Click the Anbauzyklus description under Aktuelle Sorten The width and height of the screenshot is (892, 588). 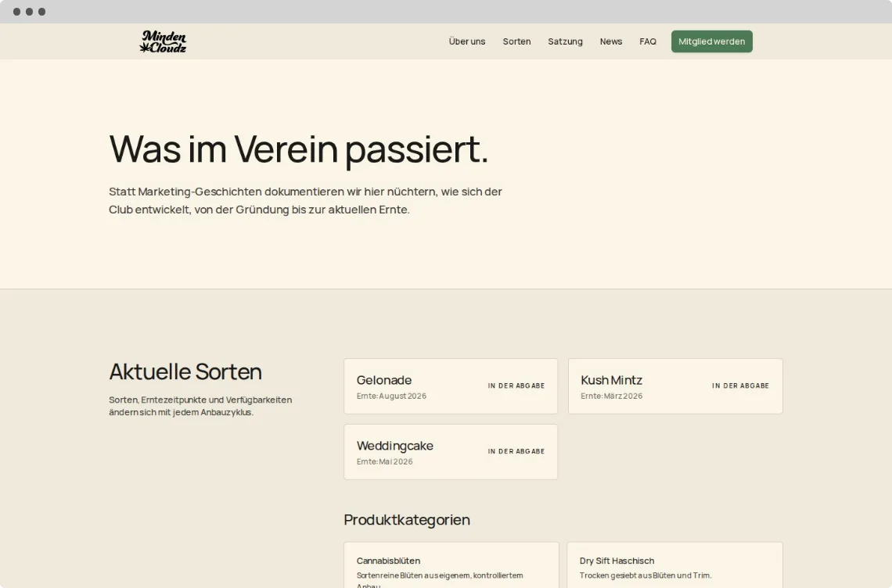click(200, 406)
